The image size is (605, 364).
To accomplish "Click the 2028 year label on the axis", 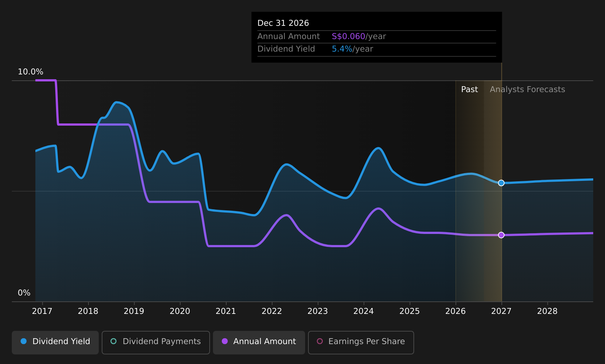I will tap(547, 311).
